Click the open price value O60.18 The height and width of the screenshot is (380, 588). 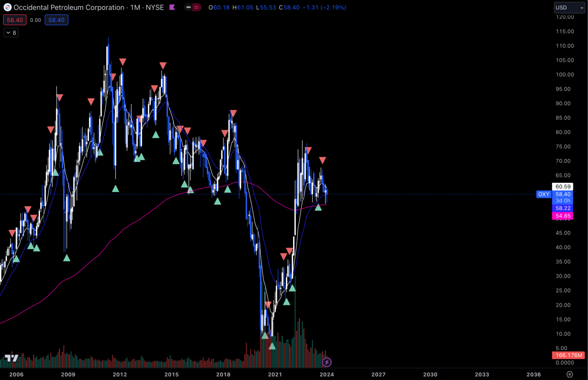[219, 7]
